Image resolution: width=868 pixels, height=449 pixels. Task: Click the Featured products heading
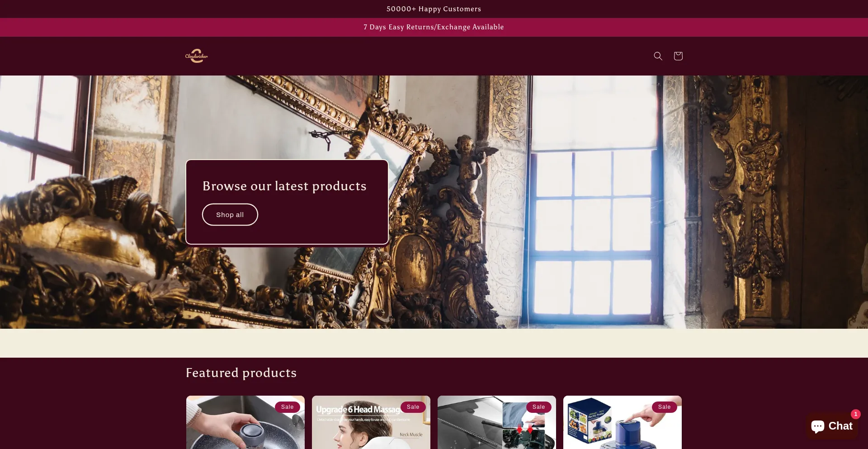(241, 373)
